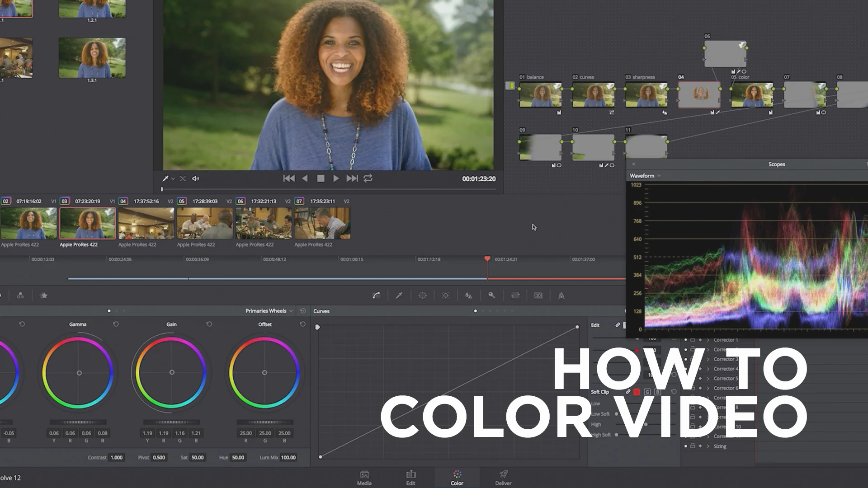This screenshot has height=488, width=868.
Task: Jump to first frame in viewer
Action: pos(288,178)
